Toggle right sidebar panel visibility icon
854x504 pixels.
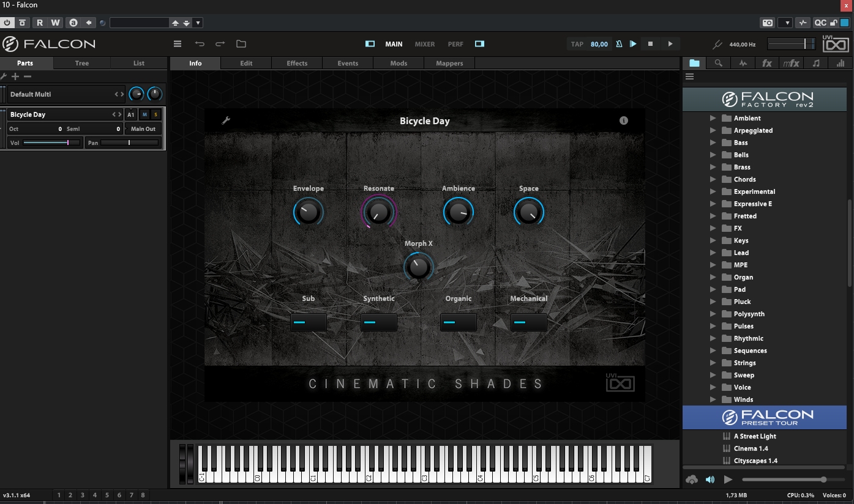(x=479, y=44)
